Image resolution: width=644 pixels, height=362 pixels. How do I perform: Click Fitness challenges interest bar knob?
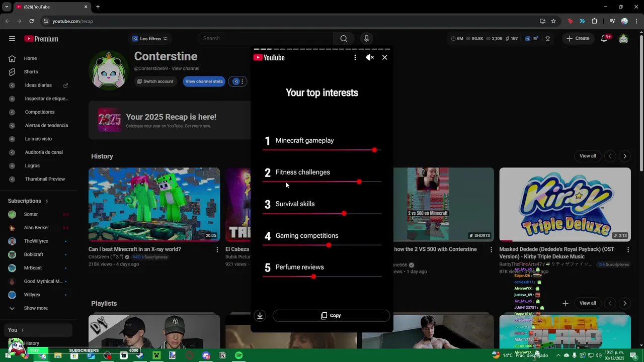click(x=359, y=182)
